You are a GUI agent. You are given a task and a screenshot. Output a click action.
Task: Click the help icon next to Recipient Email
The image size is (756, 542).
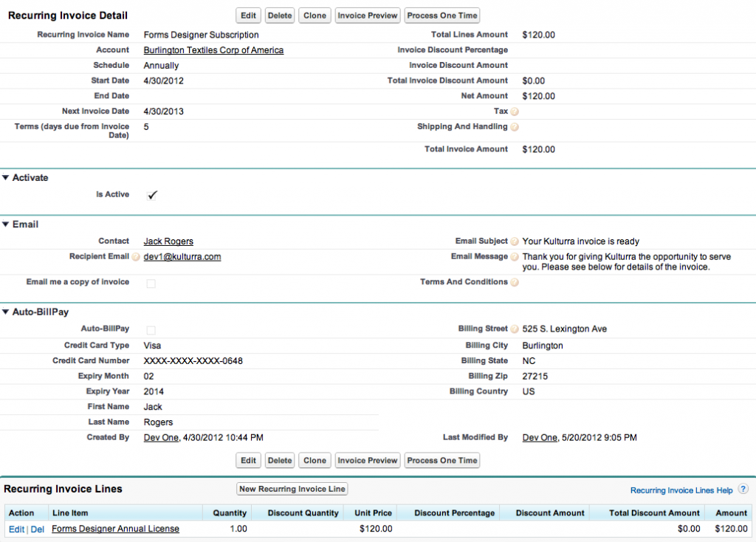tap(136, 257)
